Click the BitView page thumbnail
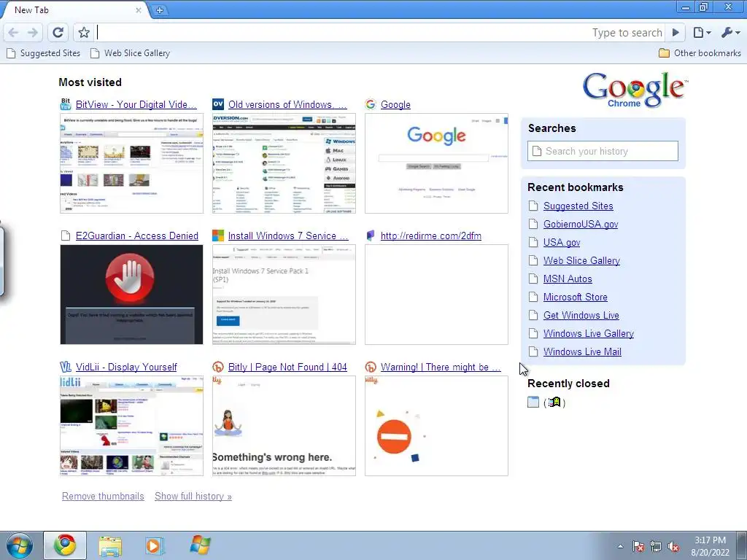This screenshot has height=560, width=747. pos(131,163)
